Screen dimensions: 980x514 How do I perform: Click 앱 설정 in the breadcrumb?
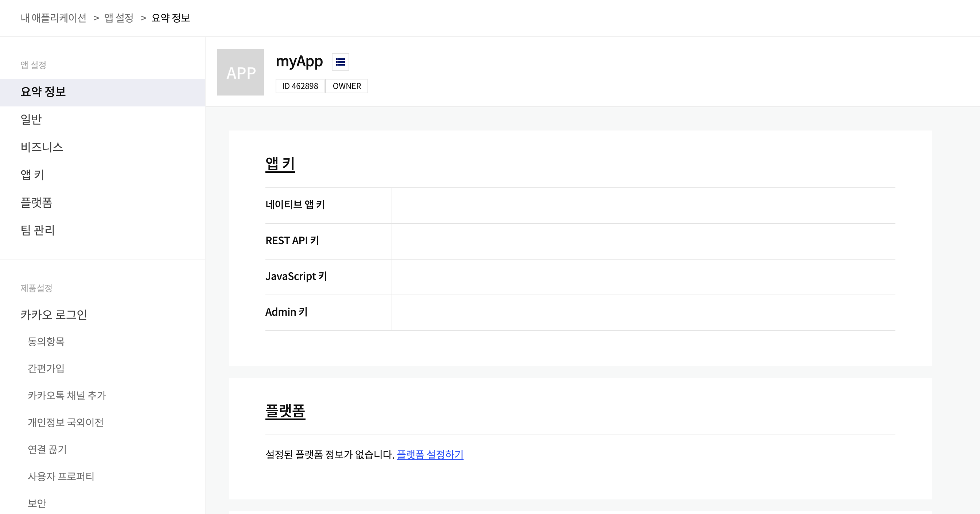tap(119, 18)
